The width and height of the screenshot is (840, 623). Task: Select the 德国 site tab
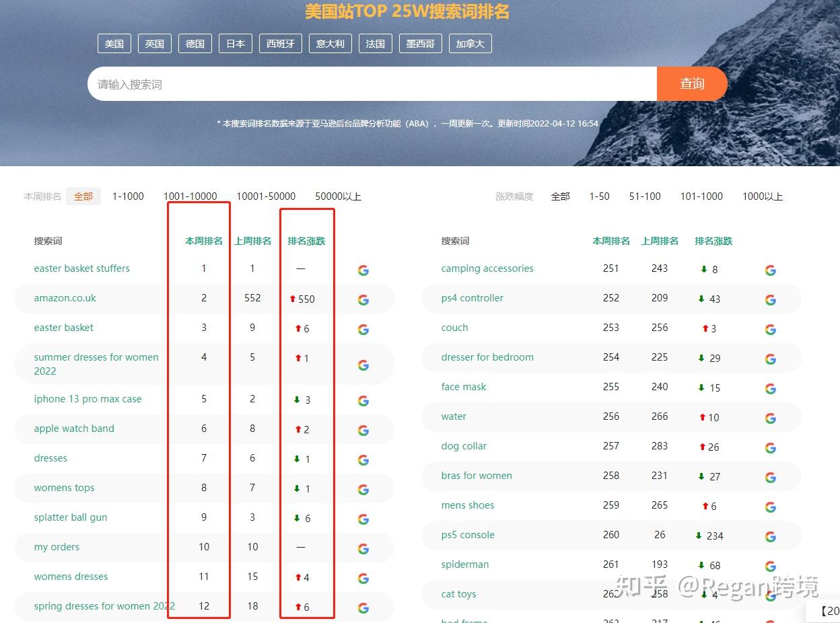(195, 44)
